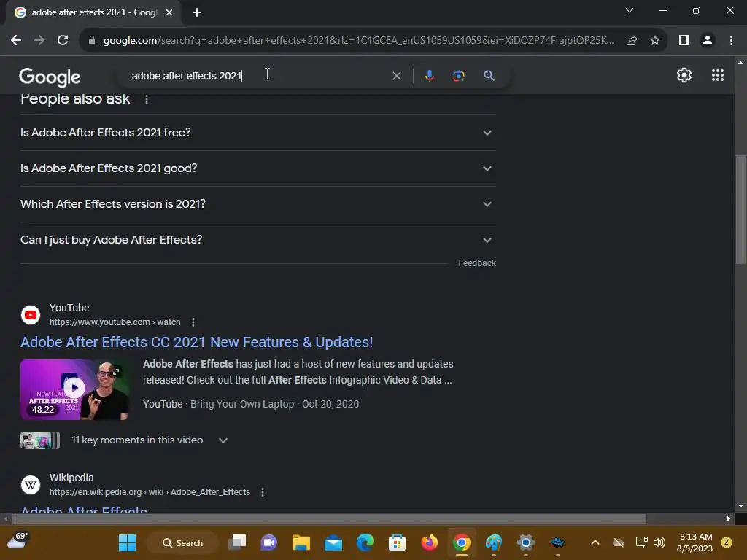Screen dimensions: 747x560
Task: Open 'Adobe After Effects CC 2021 New Features' link
Action: pos(196,343)
